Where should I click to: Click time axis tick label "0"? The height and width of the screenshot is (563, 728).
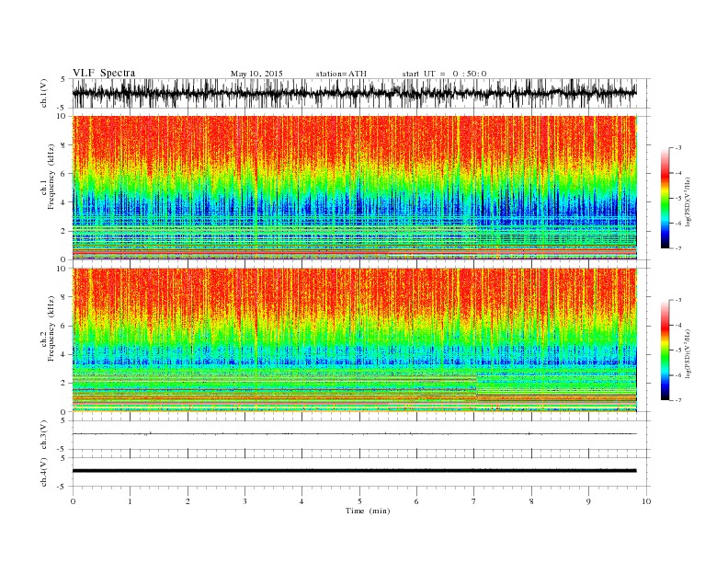click(x=73, y=501)
